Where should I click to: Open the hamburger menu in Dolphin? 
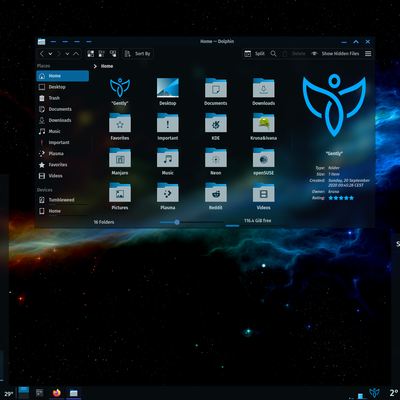tap(368, 54)
